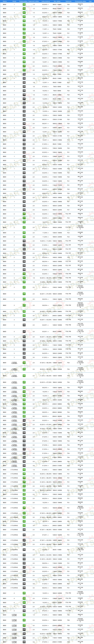Click petrol icon in 11.2011 75kW/102KM F20 row
Image resolution: width=94 pixels, height=644 pixels.
coord(24,29)
